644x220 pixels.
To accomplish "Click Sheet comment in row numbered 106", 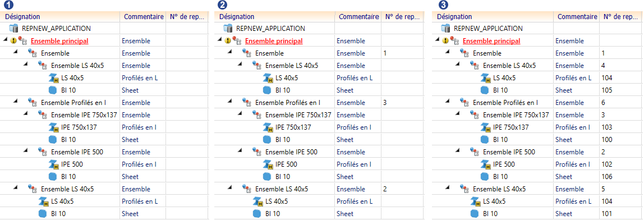I will pyautogui.click(x=563, y=177).
